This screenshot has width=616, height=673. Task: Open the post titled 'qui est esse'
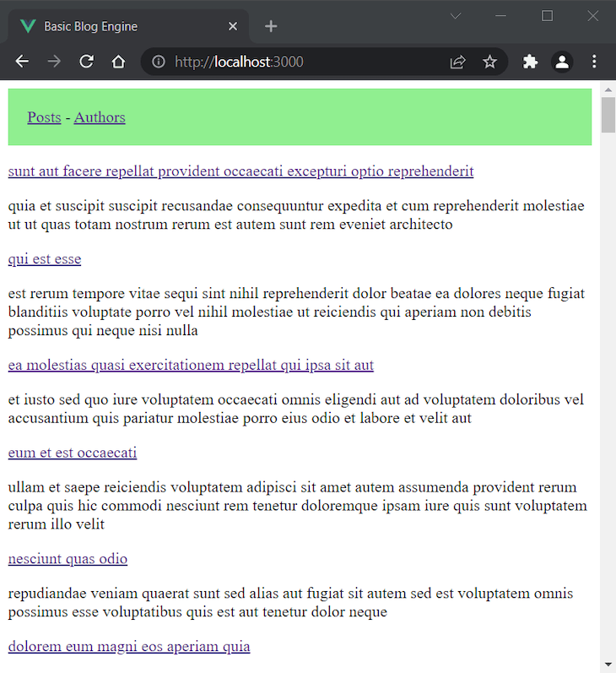45,259
